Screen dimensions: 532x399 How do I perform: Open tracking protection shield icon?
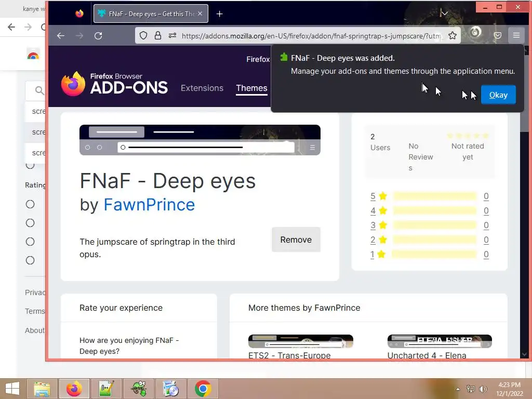pyautogui.click(x=143, y=35)
